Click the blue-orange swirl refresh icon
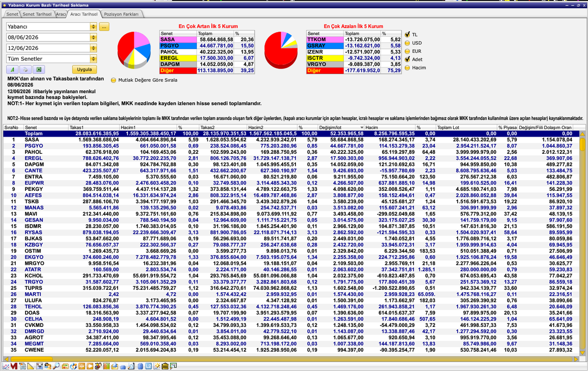 click(73, 366)
